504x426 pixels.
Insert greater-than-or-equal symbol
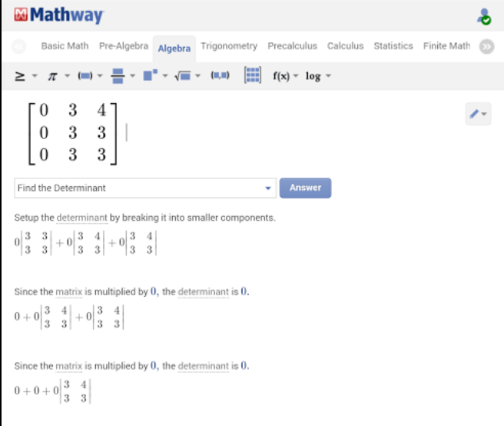pos(20,76)
